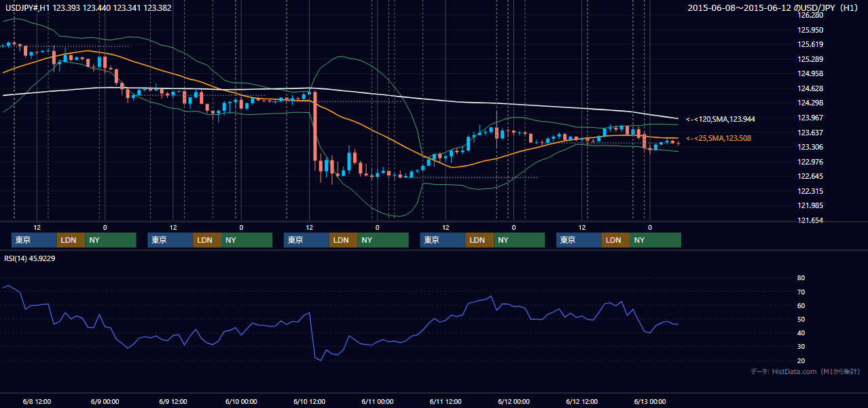Select the 6/11 00:00 date label
This screenshot has width=868, height=408.
(x=377, y=401)
